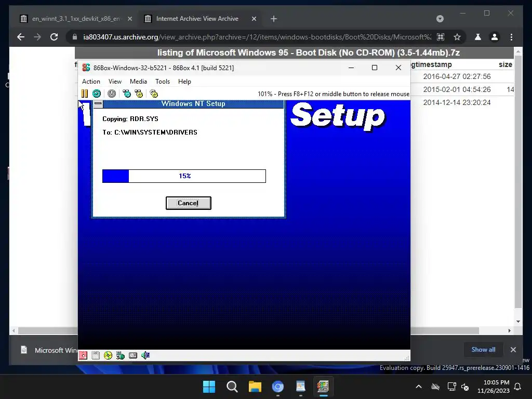This screenshot has width=532, height=399.
Task: Open the browser profile avatar
Action: click(x=495, y=37)
